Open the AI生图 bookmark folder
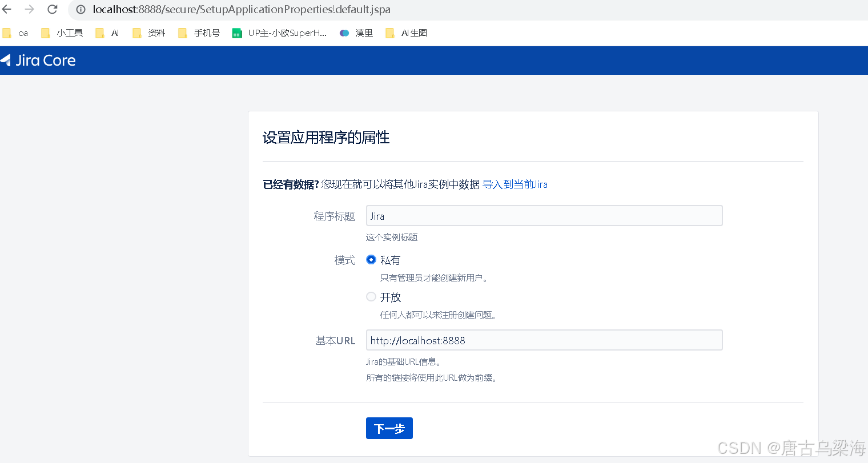This screenshot has height=463, width=868. pyautogui.click(x=407, y=33)
